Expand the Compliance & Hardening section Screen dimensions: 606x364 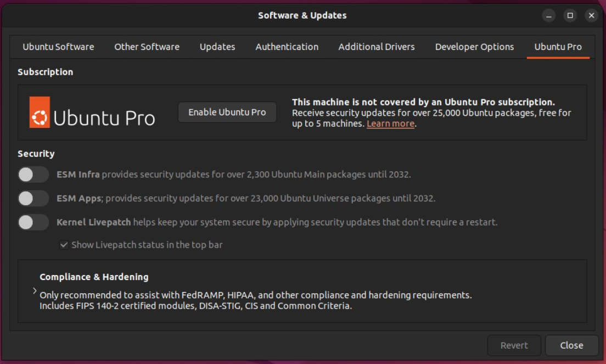35,290
